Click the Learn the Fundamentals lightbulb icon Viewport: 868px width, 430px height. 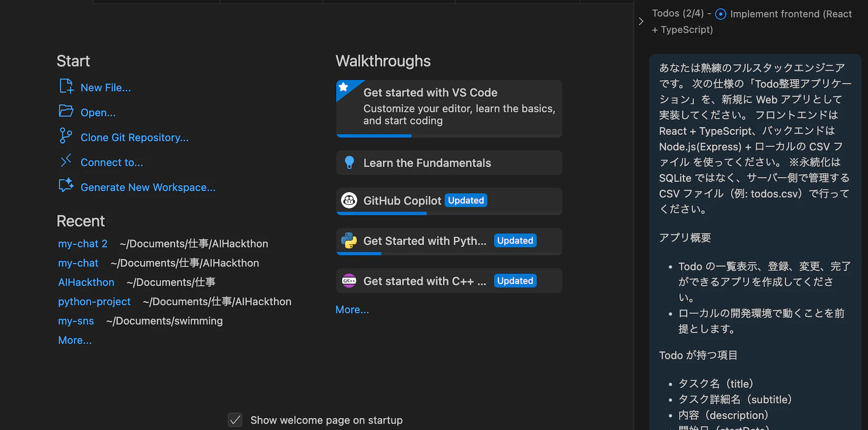point(349,163)
